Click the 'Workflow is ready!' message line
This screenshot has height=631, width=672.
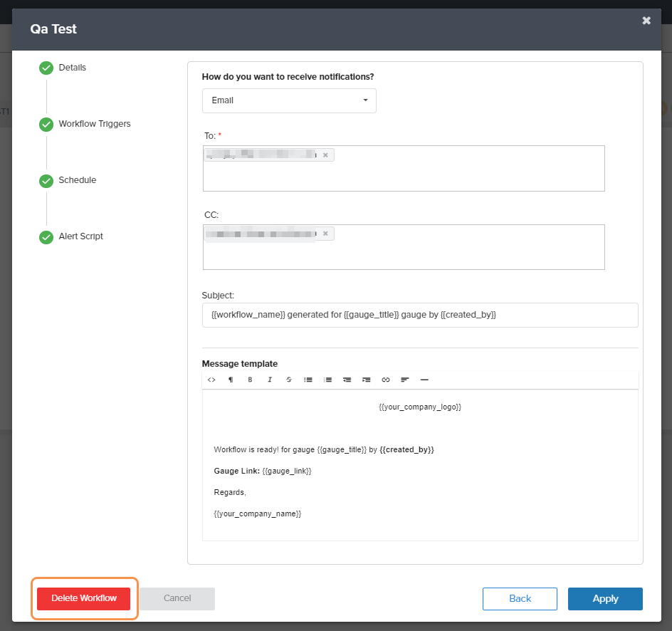324,449
